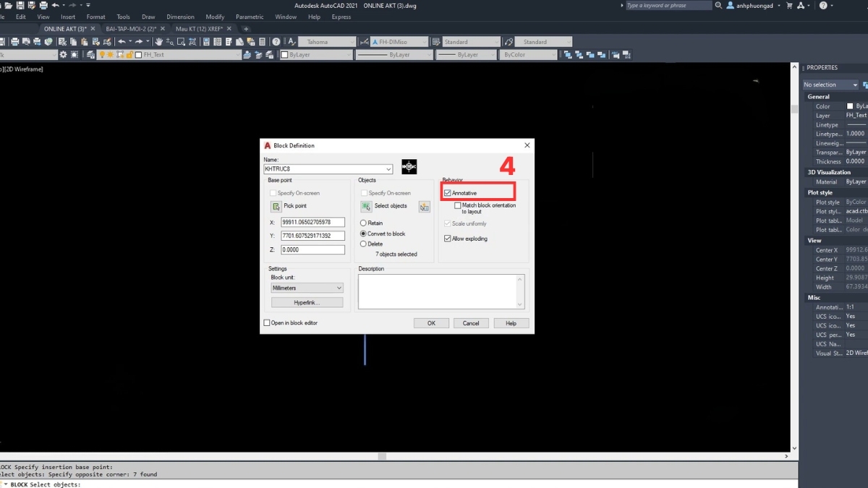Screen dimensions: 868x488
Task: Click the dialog Help button
Action: tap(511, 323)
